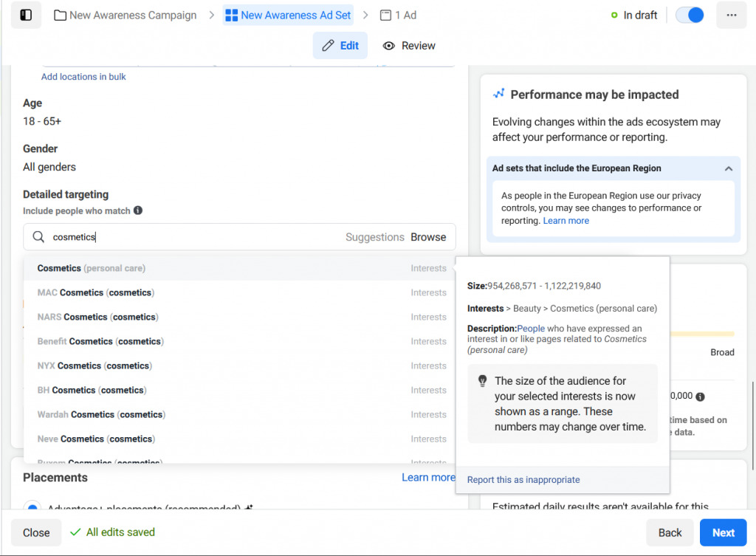
Task: Click the ad set grid icon
Action: click(231, 16)
